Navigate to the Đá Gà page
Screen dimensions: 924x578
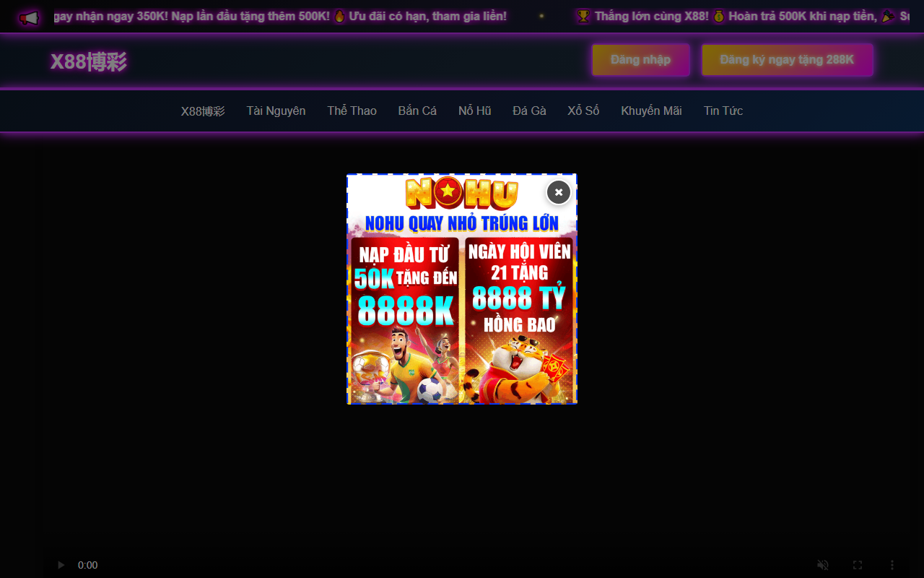pyautogui.click(x=529, y=111)
